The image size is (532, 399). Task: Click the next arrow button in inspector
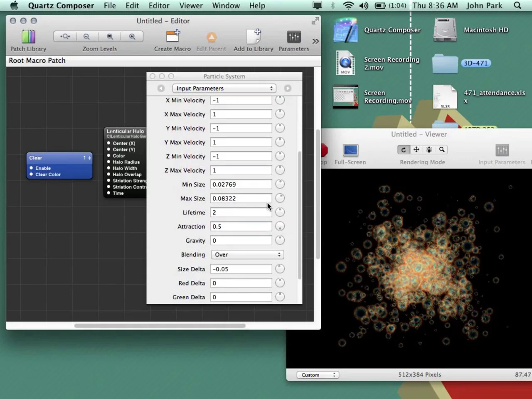(288, 89)
